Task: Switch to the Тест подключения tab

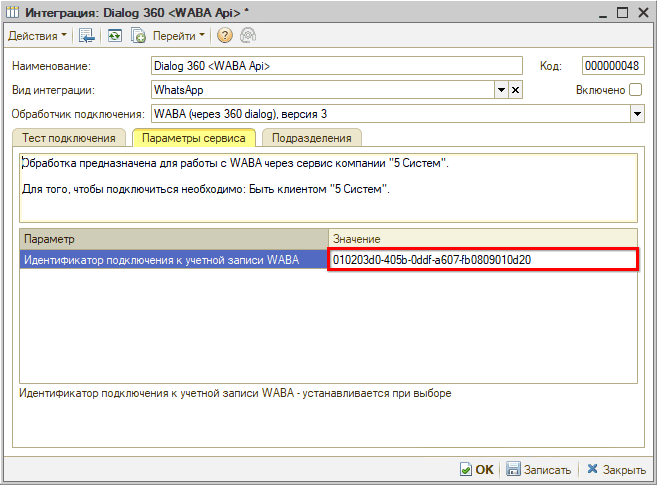Action: point(69,138)
